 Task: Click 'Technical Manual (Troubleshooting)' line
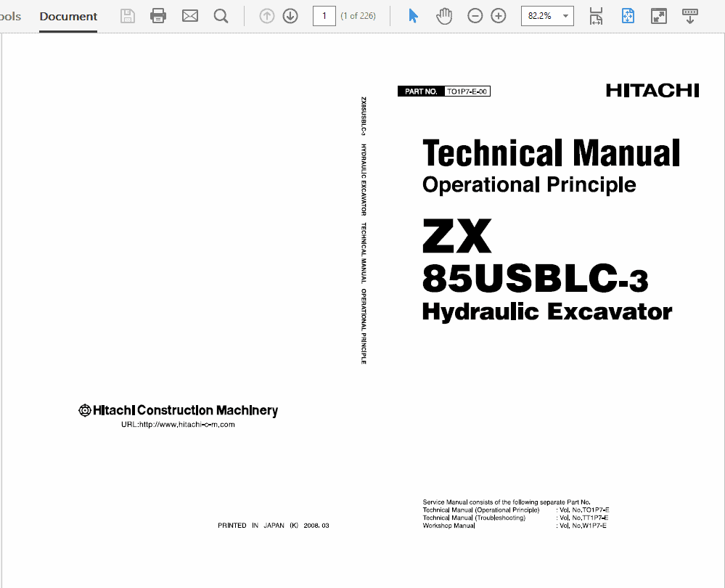click(474, 518)
